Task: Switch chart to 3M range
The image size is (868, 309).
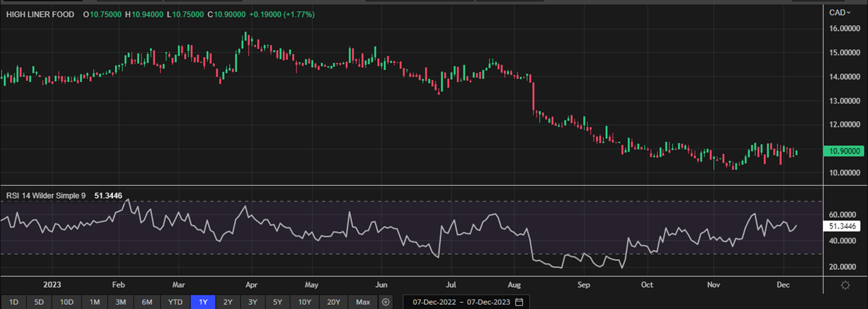Action: 120,302
